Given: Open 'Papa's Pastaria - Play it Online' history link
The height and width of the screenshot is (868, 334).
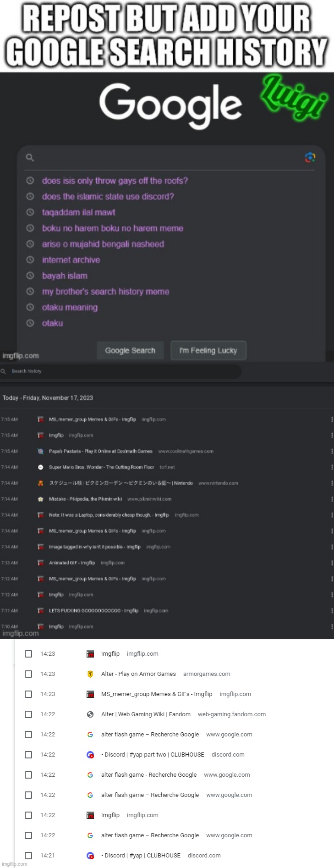Looking at the screenshot, I should tap(101, 451).
